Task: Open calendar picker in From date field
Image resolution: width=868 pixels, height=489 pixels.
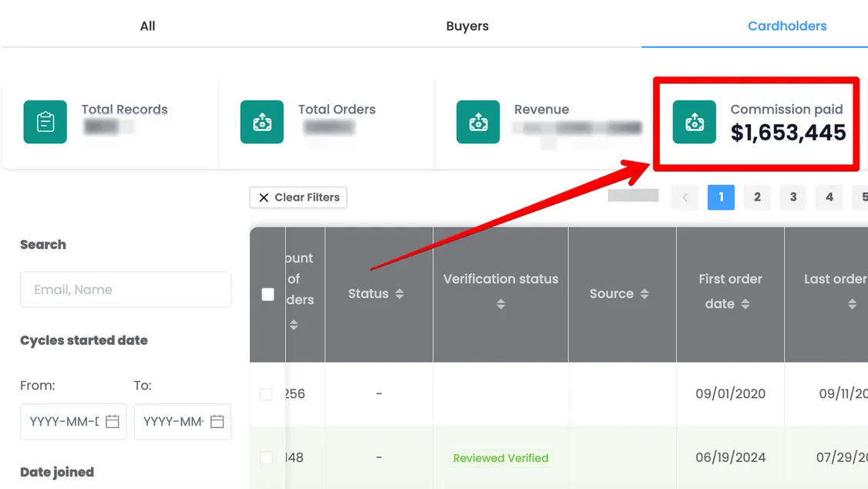Action: tap(113, 421)
